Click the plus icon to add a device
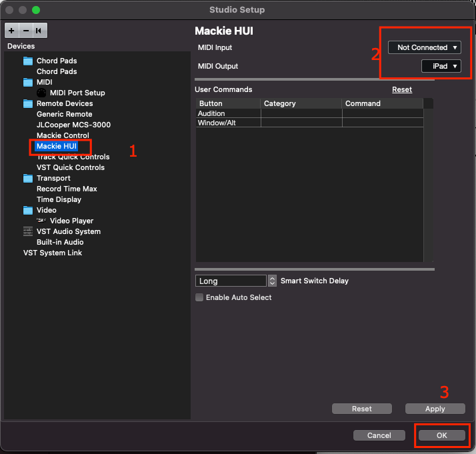476x454 pixels. (12, 31)
